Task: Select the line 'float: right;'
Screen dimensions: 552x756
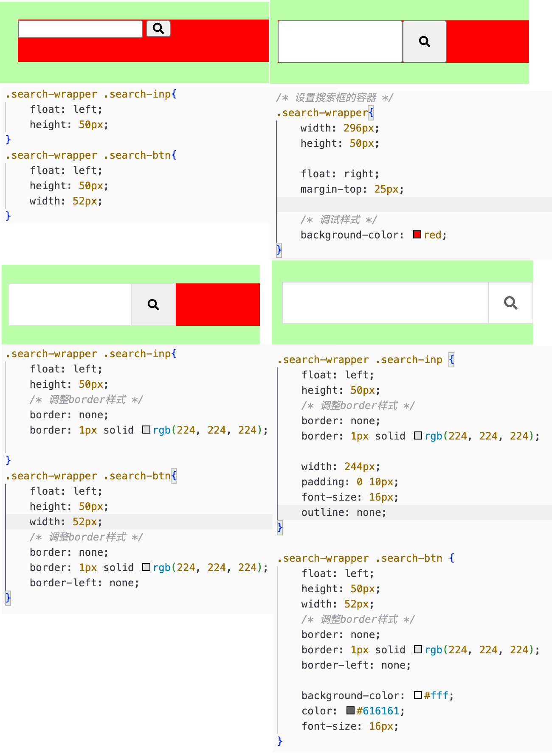Action: pyautogui.click(x=340, y=174)
